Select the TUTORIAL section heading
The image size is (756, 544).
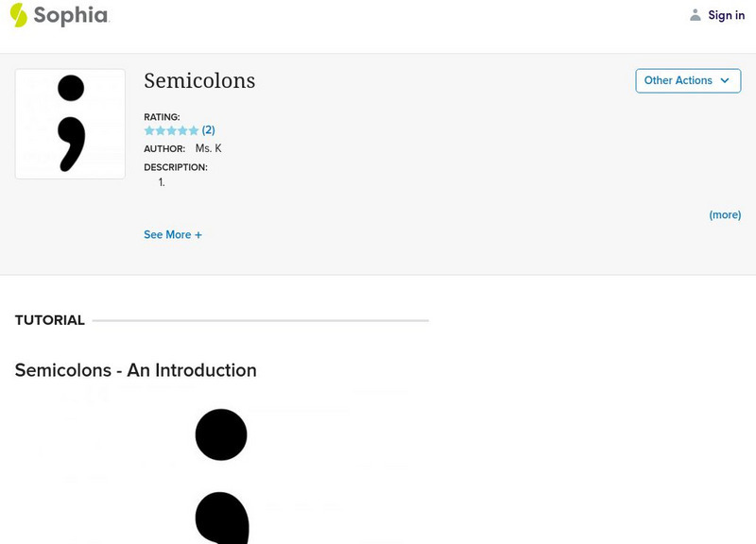point(50,320)
